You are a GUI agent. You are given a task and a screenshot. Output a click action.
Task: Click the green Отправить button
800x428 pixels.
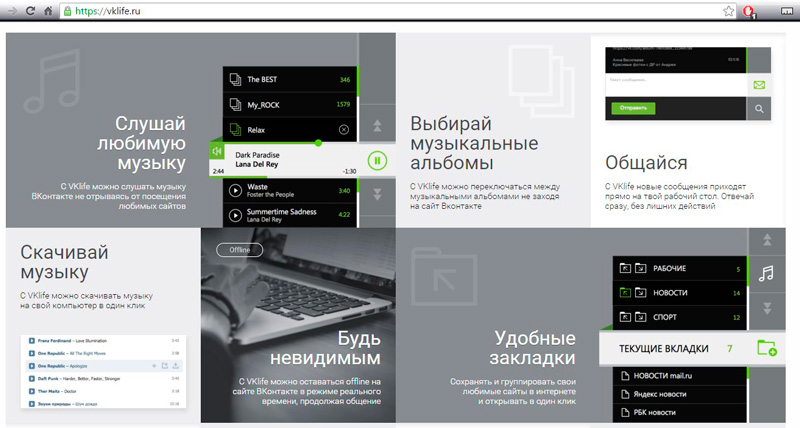click(x=633, y=108)
